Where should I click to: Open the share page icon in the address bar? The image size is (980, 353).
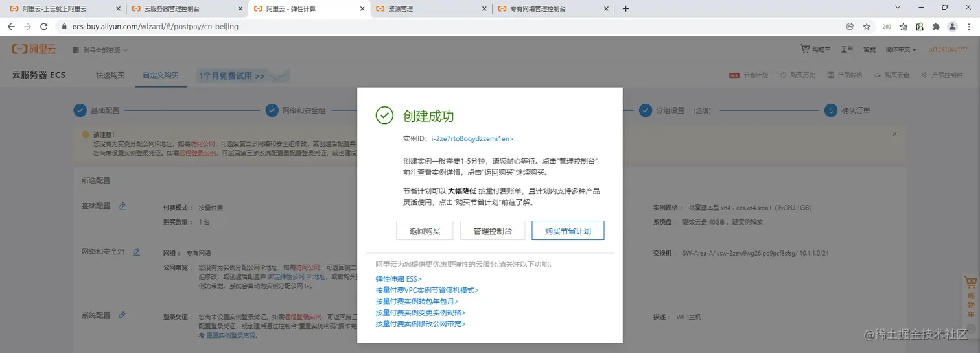click(x=850, y=27)
